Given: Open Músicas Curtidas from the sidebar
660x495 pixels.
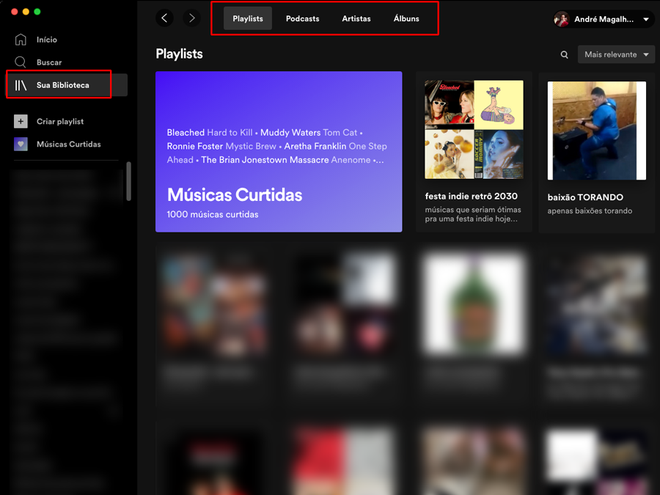Looking at the screenshot, I should click(x=69, y=144).
